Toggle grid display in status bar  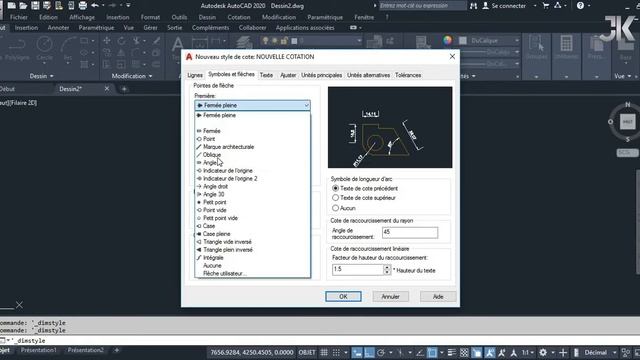324,353
